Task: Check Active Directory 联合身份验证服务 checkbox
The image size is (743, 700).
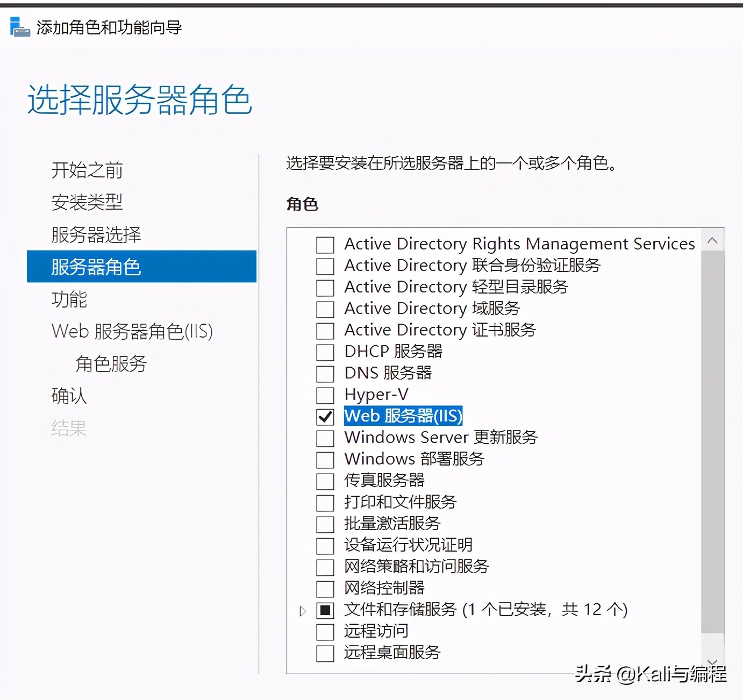Action: click(325, 267)
